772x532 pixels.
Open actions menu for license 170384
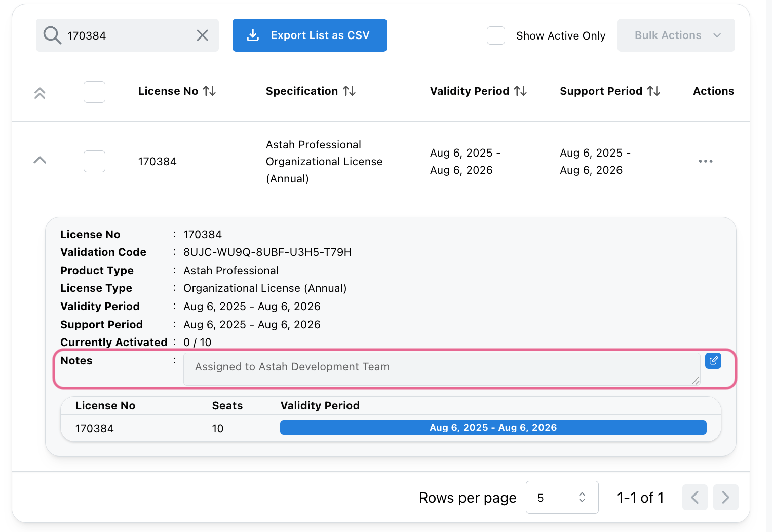[706, 161]
